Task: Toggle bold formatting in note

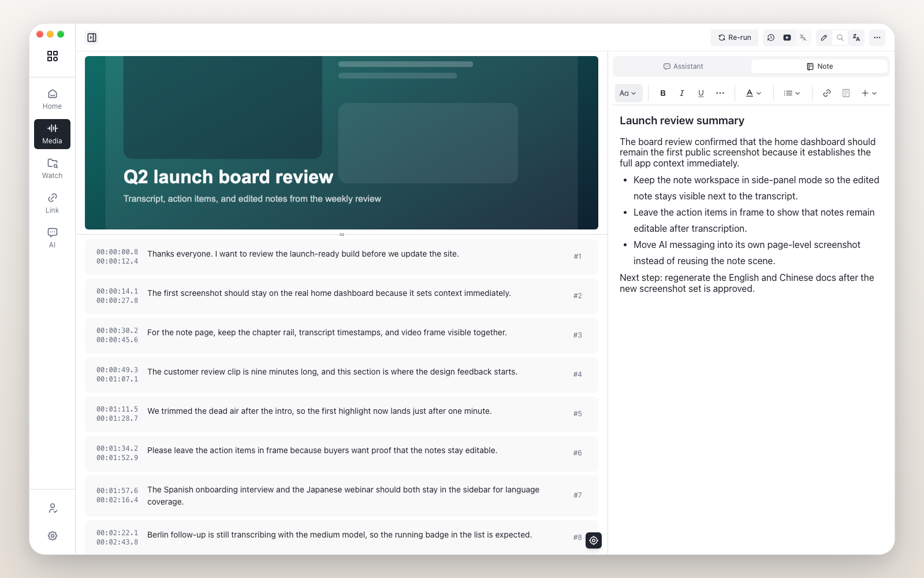Action: click(x=663, y=93)
